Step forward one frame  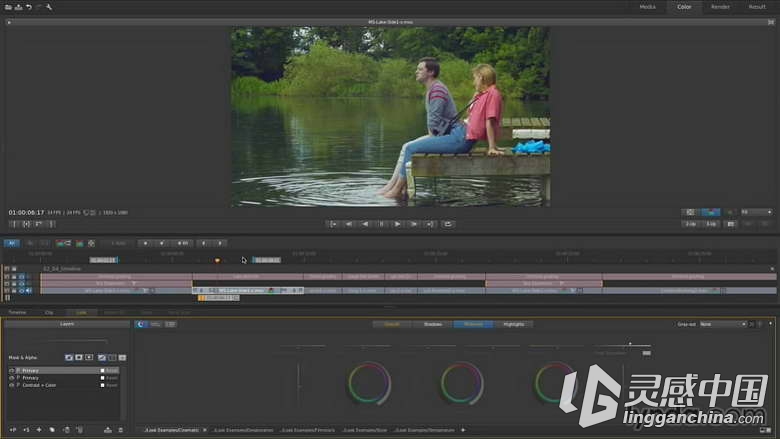coord(414,224)
